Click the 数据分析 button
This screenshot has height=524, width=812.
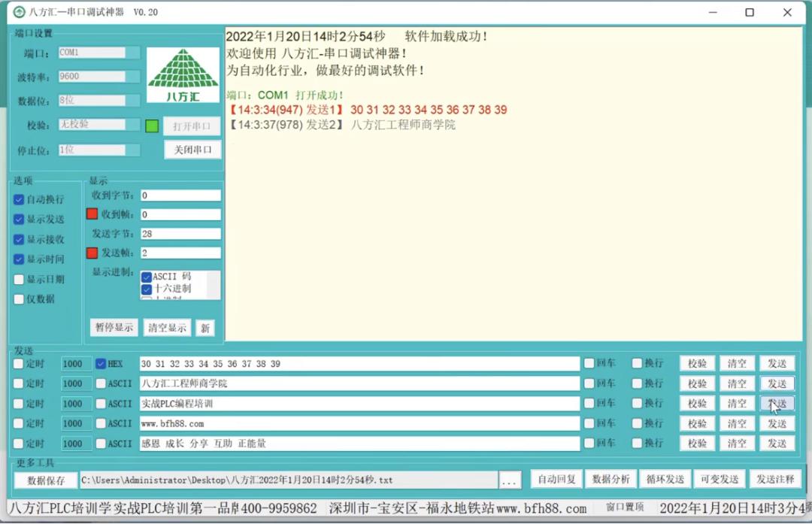610,479
